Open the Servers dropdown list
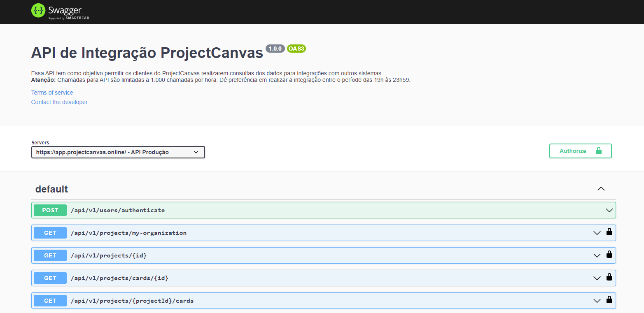The height and width of the screenshot is (313, 644). pyautogui.click(x=118, y=152)
